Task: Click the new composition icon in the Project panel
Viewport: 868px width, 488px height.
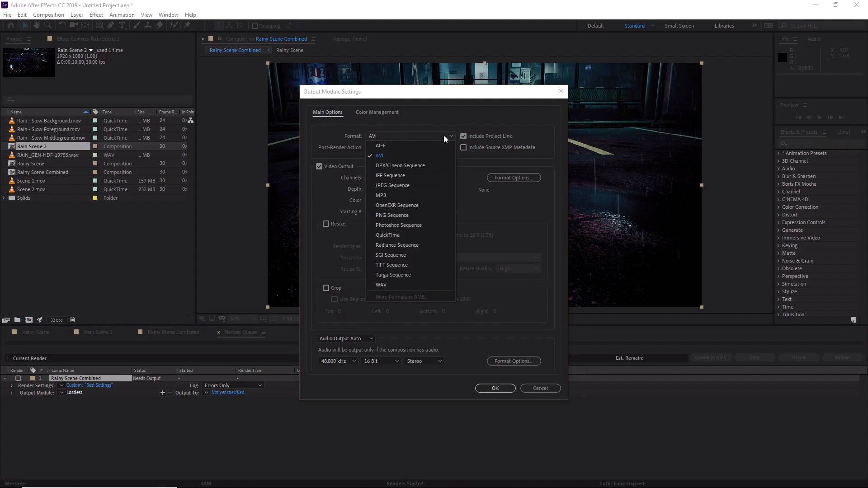Action: [28, 320]
